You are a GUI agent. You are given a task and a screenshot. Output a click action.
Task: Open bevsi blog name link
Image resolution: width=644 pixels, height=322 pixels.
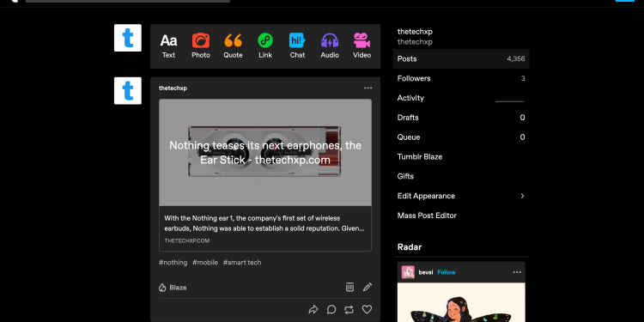click(426, 272)
